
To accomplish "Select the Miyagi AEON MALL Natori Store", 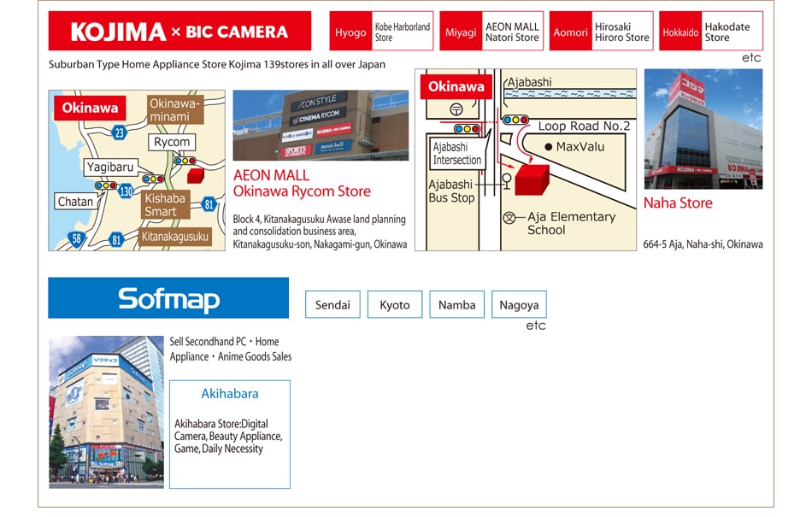I will point(491,32).
